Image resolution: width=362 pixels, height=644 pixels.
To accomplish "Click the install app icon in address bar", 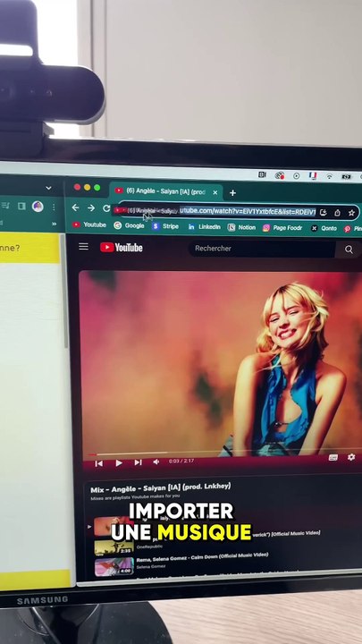I will coord(323,212).
